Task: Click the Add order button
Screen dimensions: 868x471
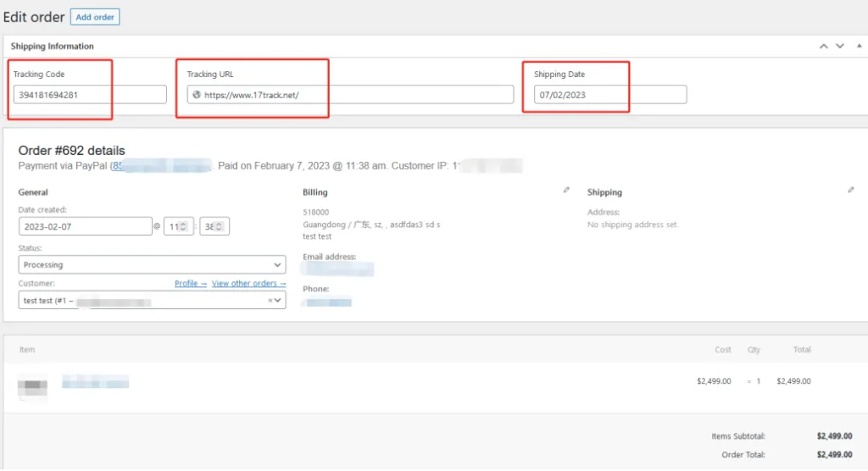Action: [x=96, y=17]
